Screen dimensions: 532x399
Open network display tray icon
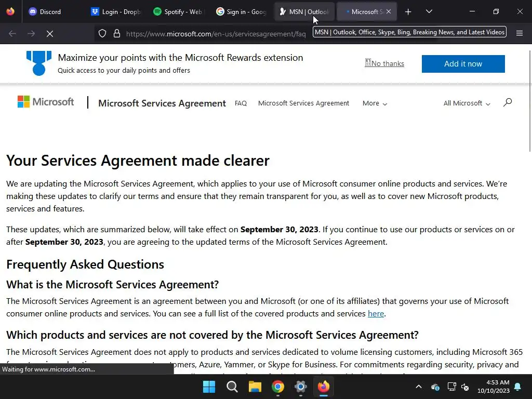pos(451,387)
